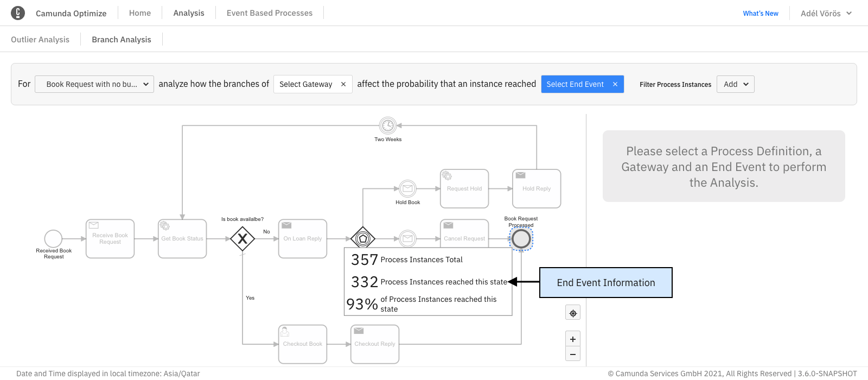Click the 'Is book available?' exclusive gateway
This screenshot has height=380, width=868.
(242, 238)
